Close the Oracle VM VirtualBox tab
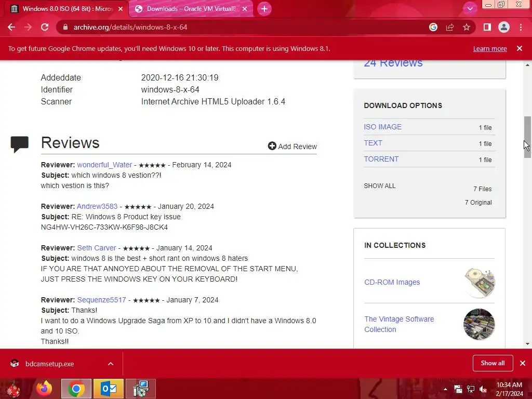Image resolution: width=532 pixels, height=399 pixels. [245, 9]
